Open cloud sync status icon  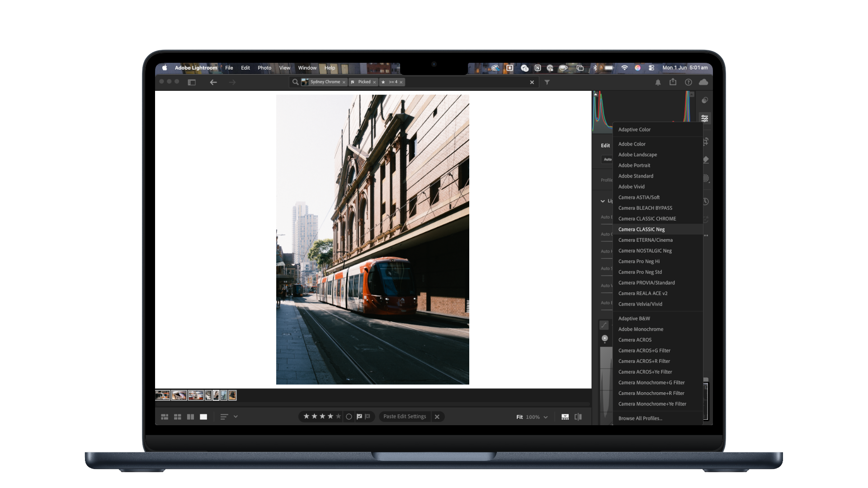(703, 82)
